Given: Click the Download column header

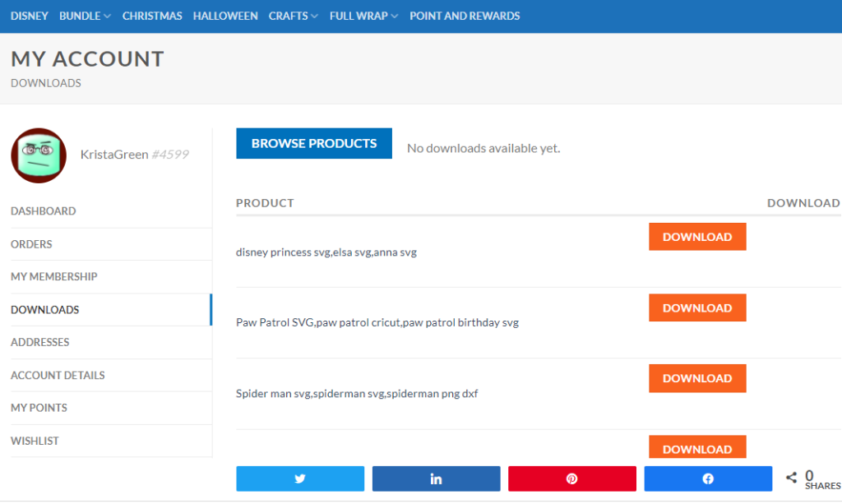Looking at the screenshot, I should [803, 203].
